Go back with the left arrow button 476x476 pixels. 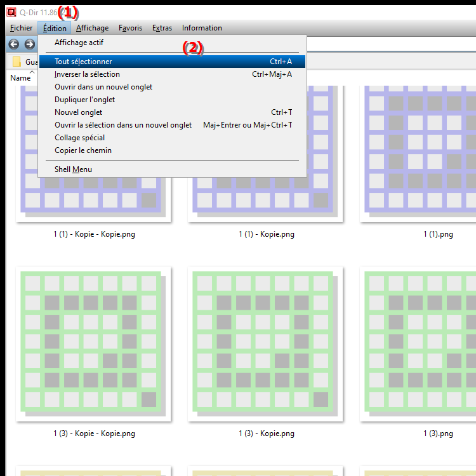pos(14,44)
